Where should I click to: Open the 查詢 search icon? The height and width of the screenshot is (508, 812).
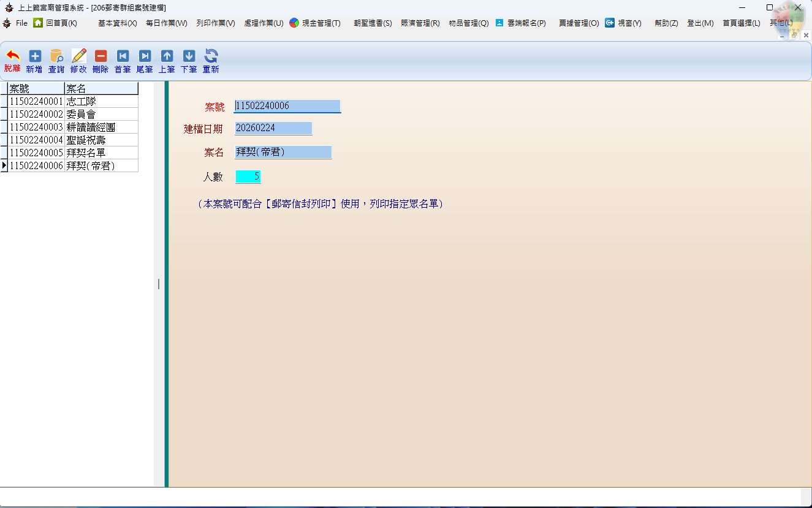click(56, 56)
